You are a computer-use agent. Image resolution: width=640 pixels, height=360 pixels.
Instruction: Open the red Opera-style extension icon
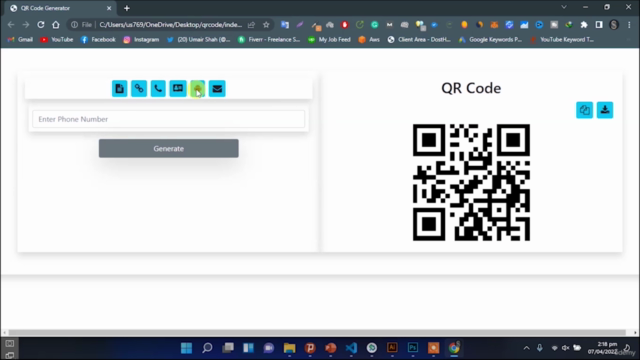344,25
